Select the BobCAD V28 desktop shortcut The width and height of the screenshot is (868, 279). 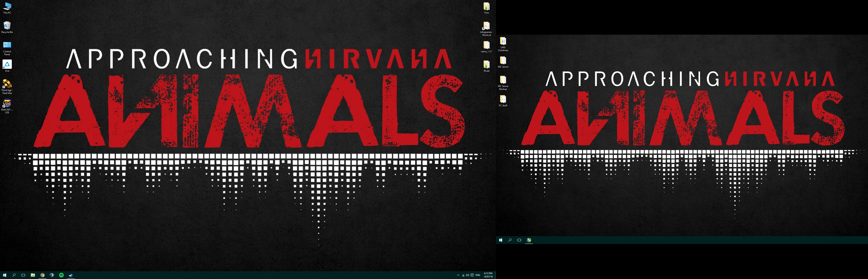tap(7, 106)
